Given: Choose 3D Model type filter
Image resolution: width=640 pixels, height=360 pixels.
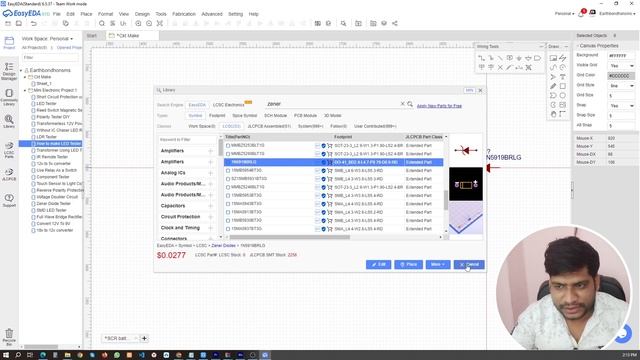Looking at the screenshot, I should click(333, 116).
